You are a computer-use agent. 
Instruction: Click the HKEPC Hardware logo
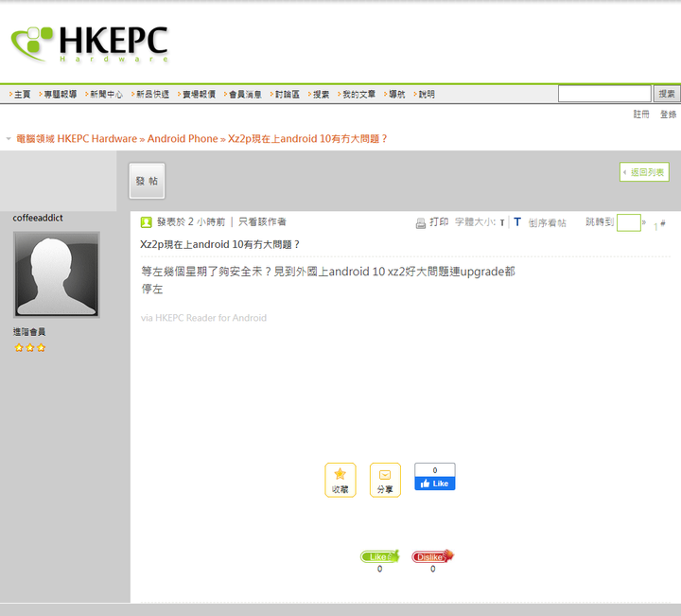tap(90, 44)
